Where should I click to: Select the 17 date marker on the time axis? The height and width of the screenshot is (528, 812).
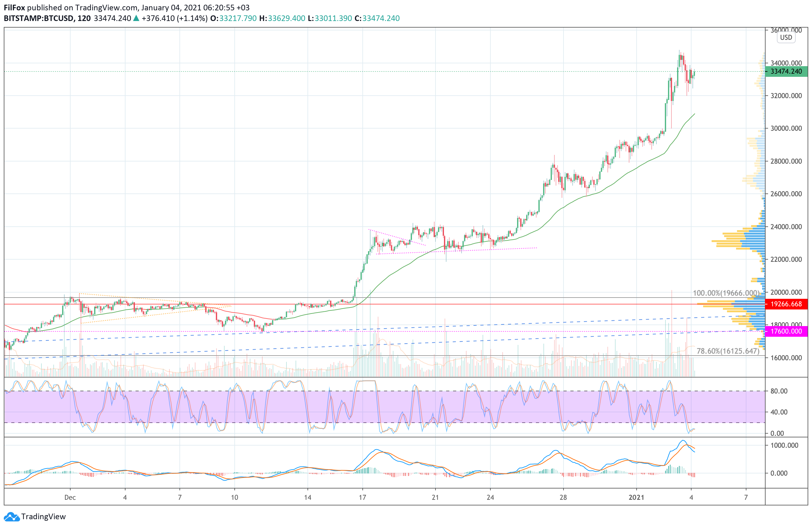(x=362, y=498)
